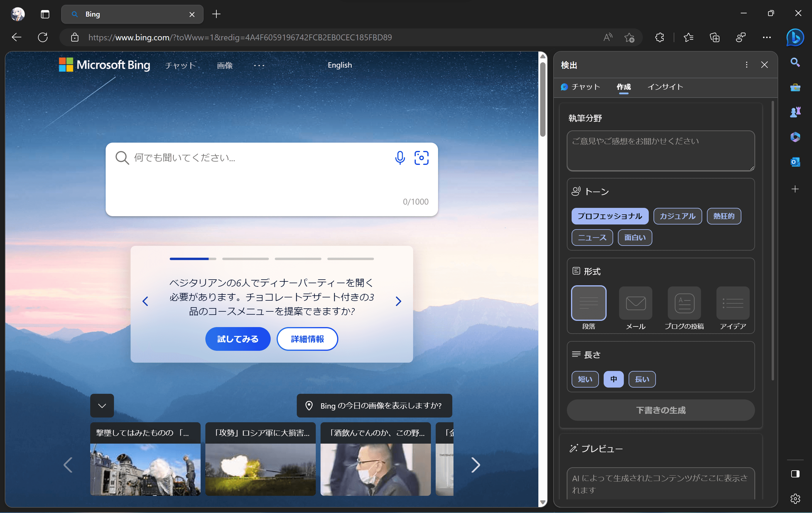Switch language to English
812x513 pixels.
coord(340,65)
